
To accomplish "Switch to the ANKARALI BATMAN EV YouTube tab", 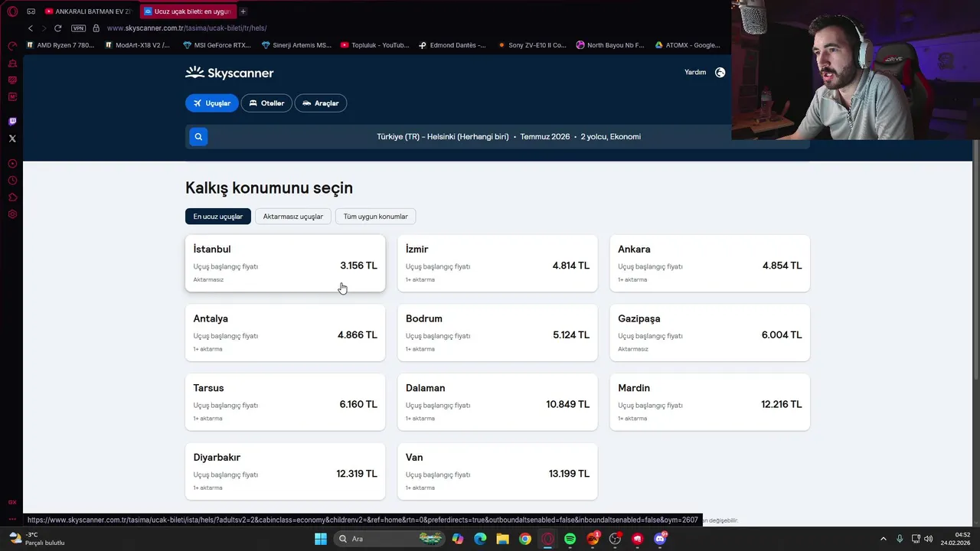I will 88,11.
